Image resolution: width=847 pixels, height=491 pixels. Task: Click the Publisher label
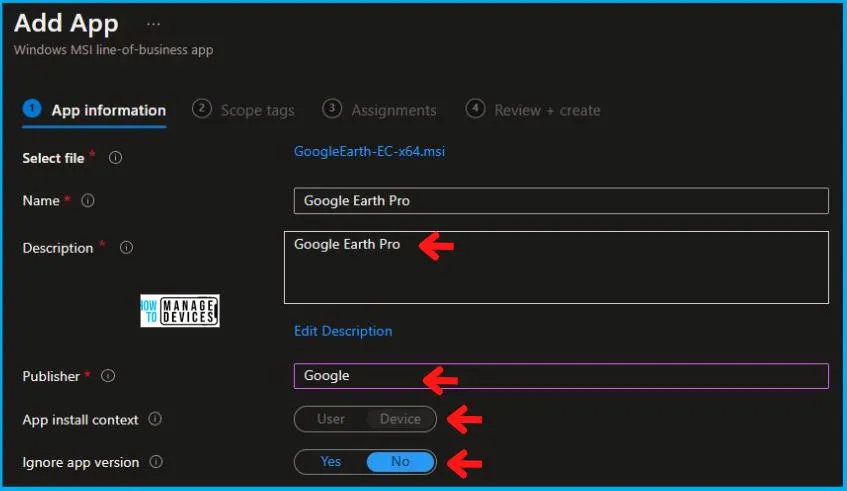pyautogui.click(x=51, y=376)
